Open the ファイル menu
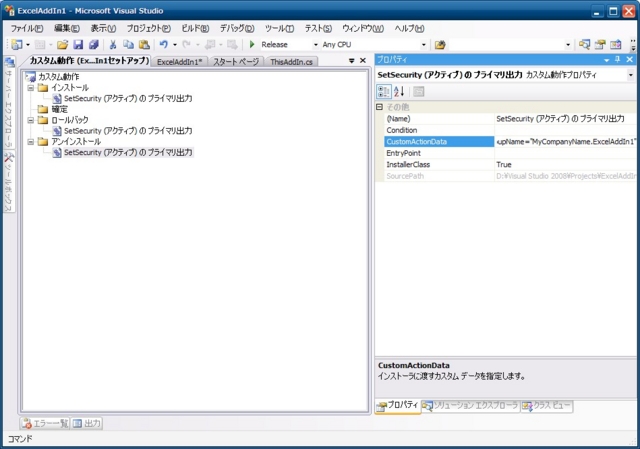 coord(27,28)
